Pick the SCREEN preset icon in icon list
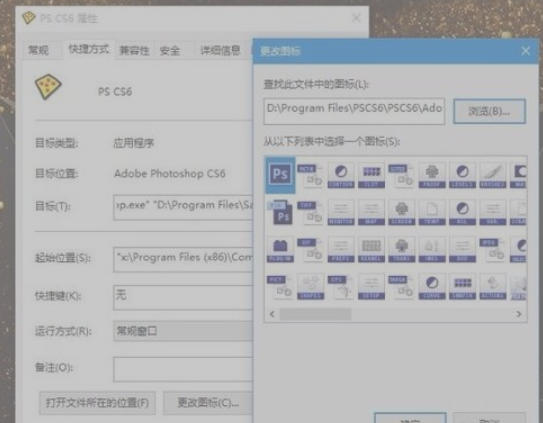 point(402,212)
